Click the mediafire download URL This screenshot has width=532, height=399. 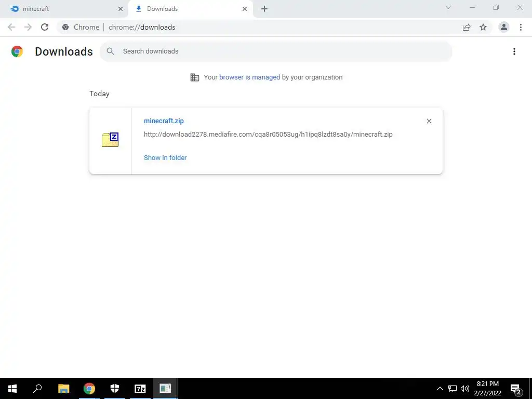[268, 135]
